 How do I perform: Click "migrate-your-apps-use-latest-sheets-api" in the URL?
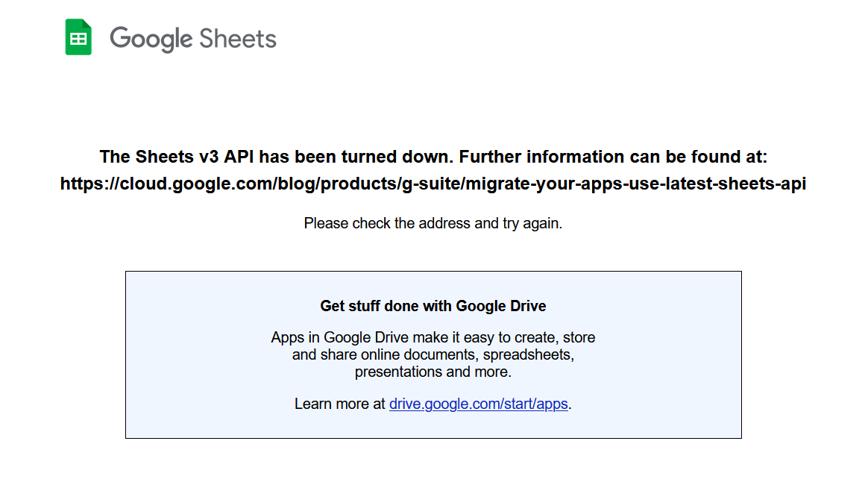pyautogui.click(x=635, y=184)
